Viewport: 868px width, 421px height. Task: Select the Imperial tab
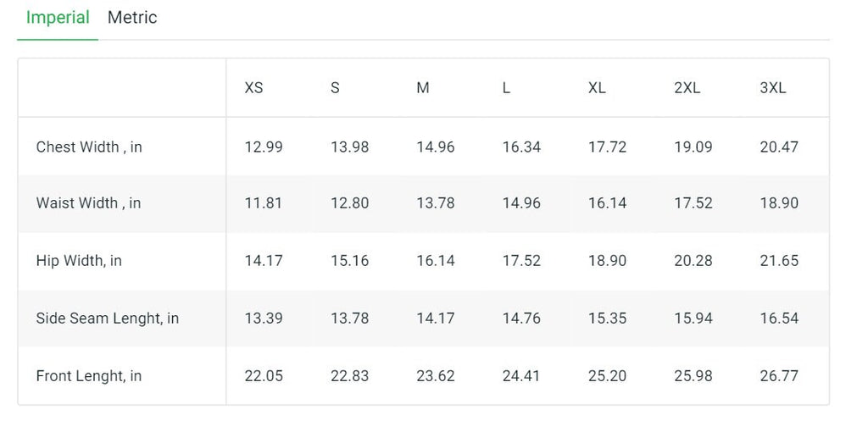coord(58,18)
